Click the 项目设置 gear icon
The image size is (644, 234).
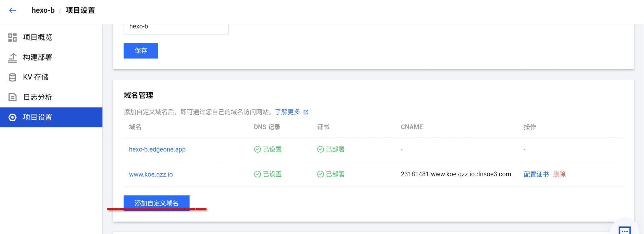pyautogui.click(x=12, y=117)
